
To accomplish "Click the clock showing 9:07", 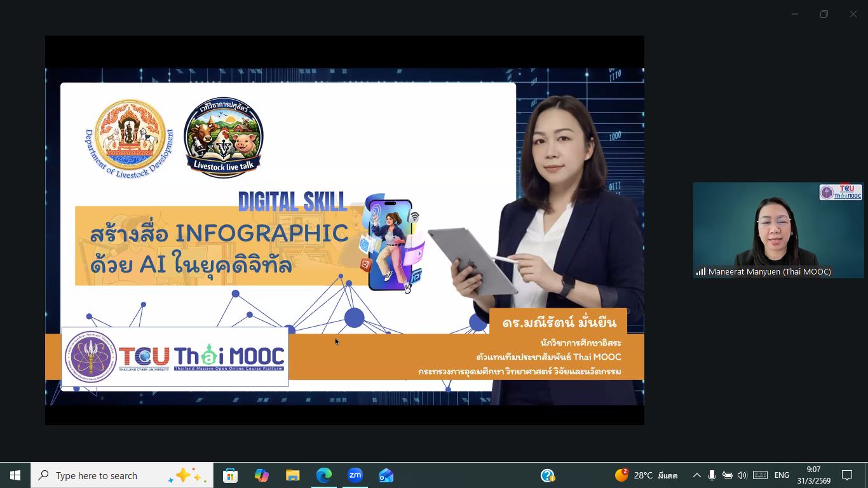I will point(813,475).
